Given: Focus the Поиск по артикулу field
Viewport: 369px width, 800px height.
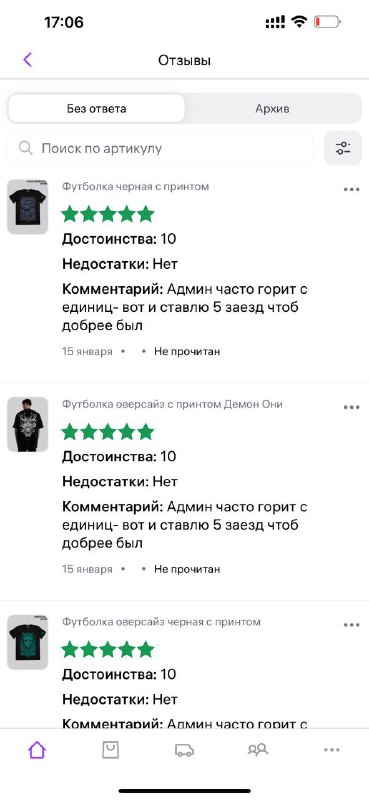Looking at the screenshot, I should pyautogui.click(x=160, y=148).
